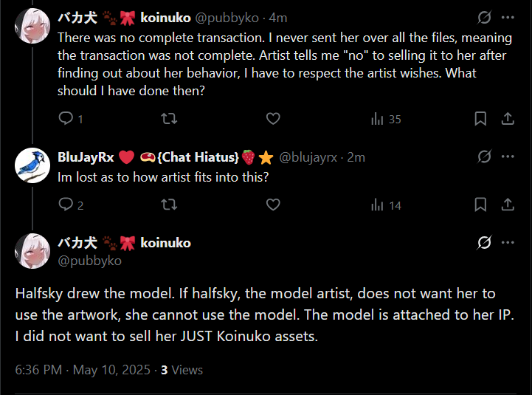This screenshot has height=395, width=532.
Task: Open more options on koinuko's first tweet
Action: (508, 17)
